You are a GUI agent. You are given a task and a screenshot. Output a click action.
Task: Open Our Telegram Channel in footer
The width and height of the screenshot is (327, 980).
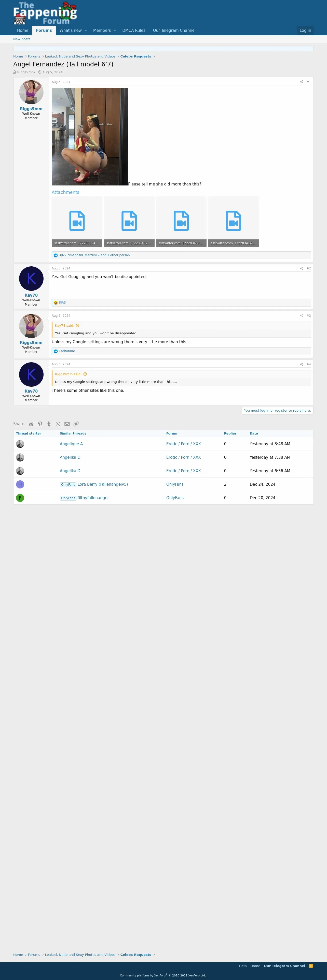(x=284, y=966)
